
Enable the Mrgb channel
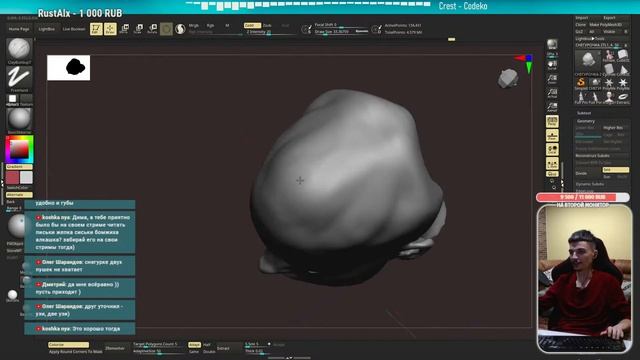193,26
